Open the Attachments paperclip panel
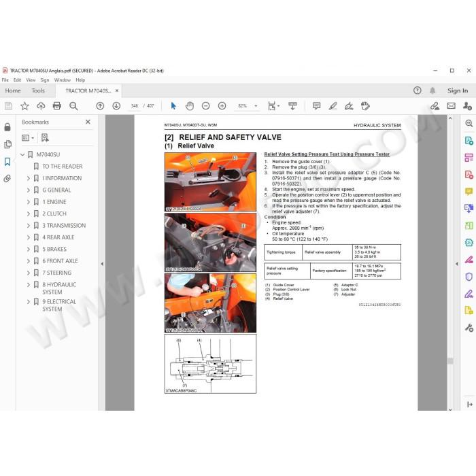The width and height of the screenshot is (476, 476). [x=7, y=179]
